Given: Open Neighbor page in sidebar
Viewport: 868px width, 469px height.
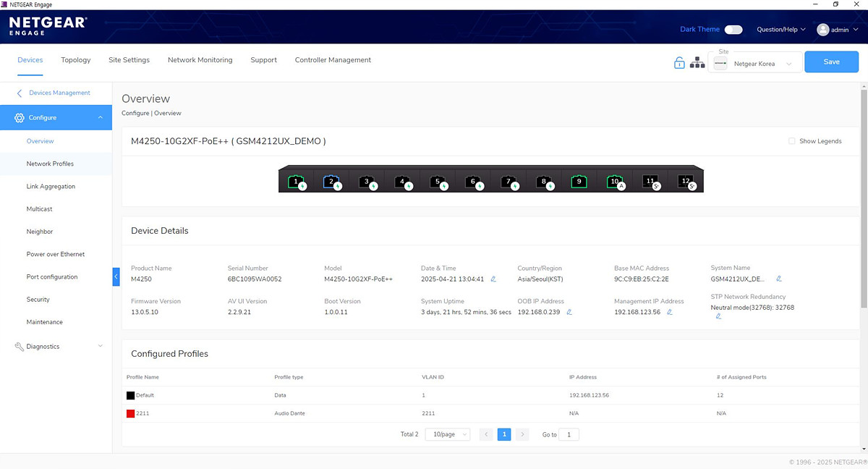Looking at the screenshot, I should tap(40, 232).
